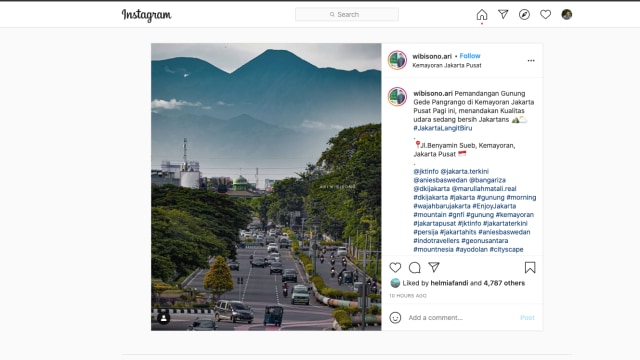The height and width of the screenshot is (360, 640).
Task: Open hashtag #mountain
Action: (430, 215)
